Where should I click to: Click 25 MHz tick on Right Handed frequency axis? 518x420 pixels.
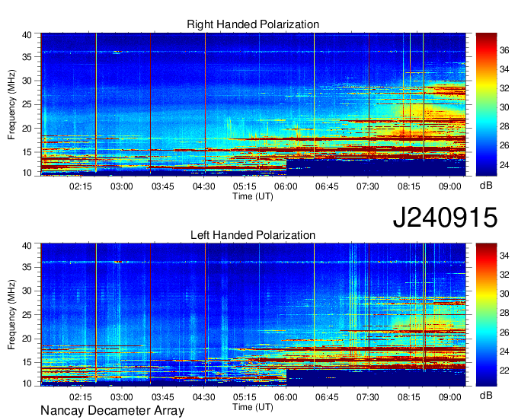(27, 104)
